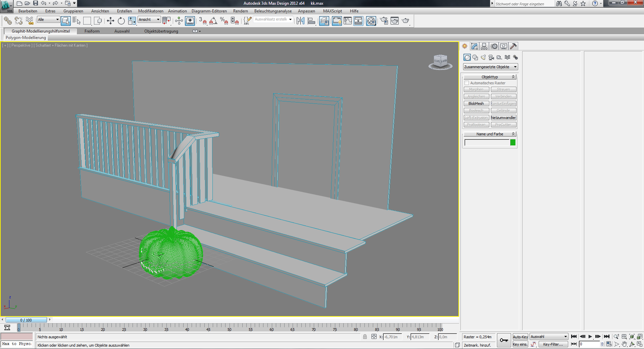The height and width of the screenshot is (349, 644).
Task: Open the Layer Manager
Action: click(324, 21)
